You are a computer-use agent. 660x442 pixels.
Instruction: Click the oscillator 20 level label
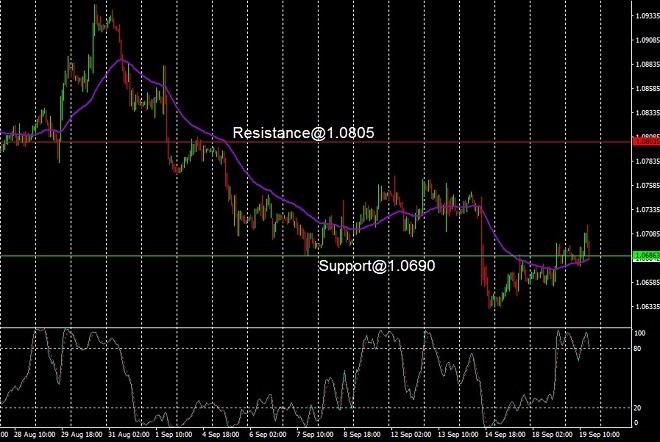click(637, 408)
